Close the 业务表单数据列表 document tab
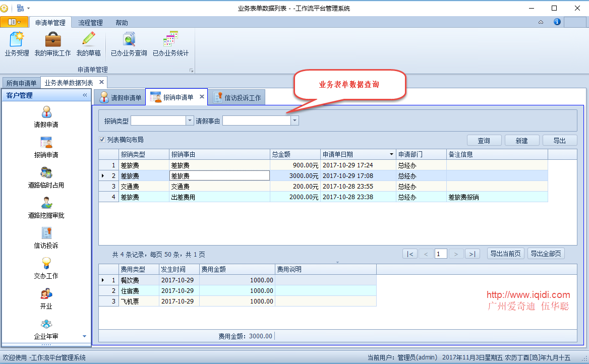Image resolution: width=589 pixels, height=364 pixels. click(101, 82)
